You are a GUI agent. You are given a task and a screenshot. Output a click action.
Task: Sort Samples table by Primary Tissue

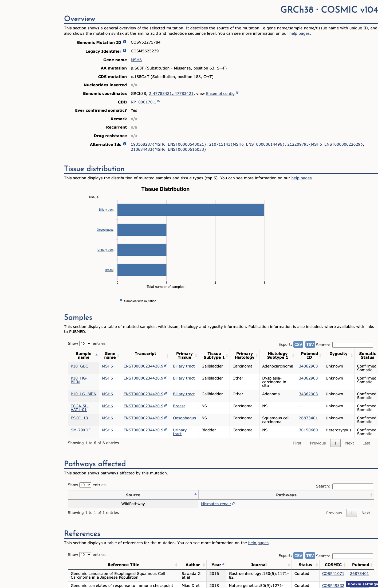tap(184, 355)
